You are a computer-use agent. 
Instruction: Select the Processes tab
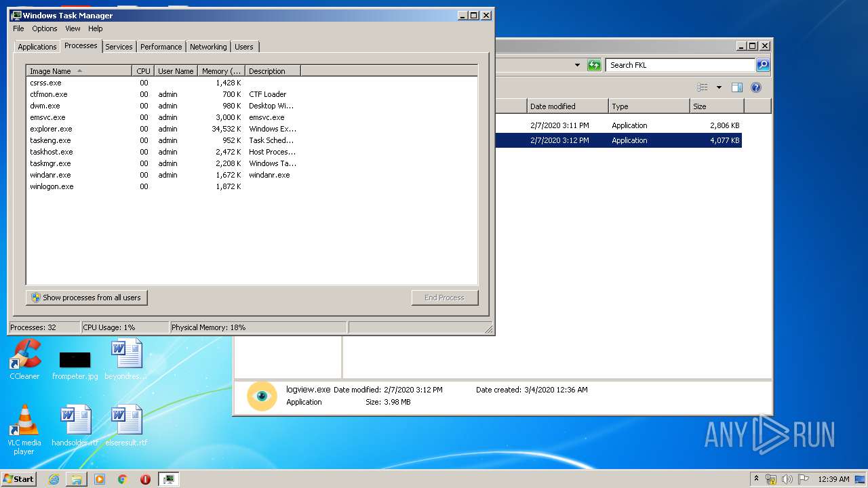81,45
